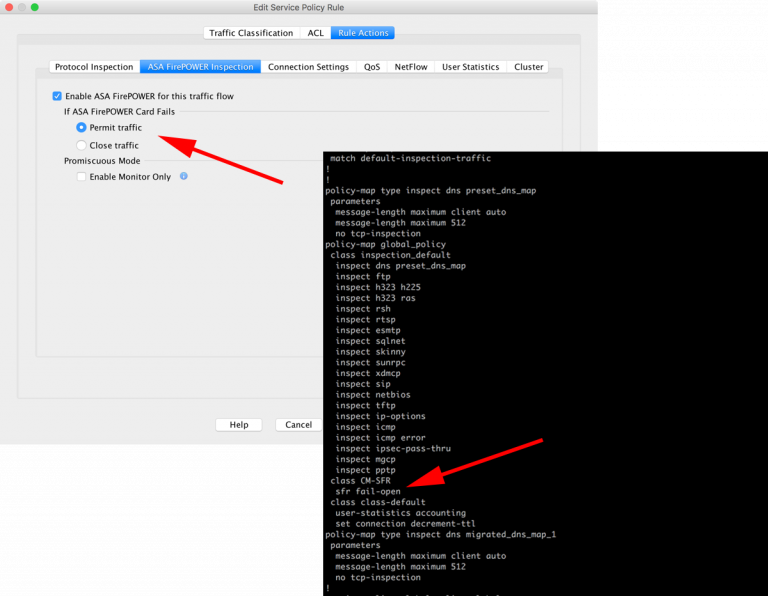Click the 'If ASA FirePOWER Card Fails' label
Screen dimensions: 768x596
pos(119,112)
